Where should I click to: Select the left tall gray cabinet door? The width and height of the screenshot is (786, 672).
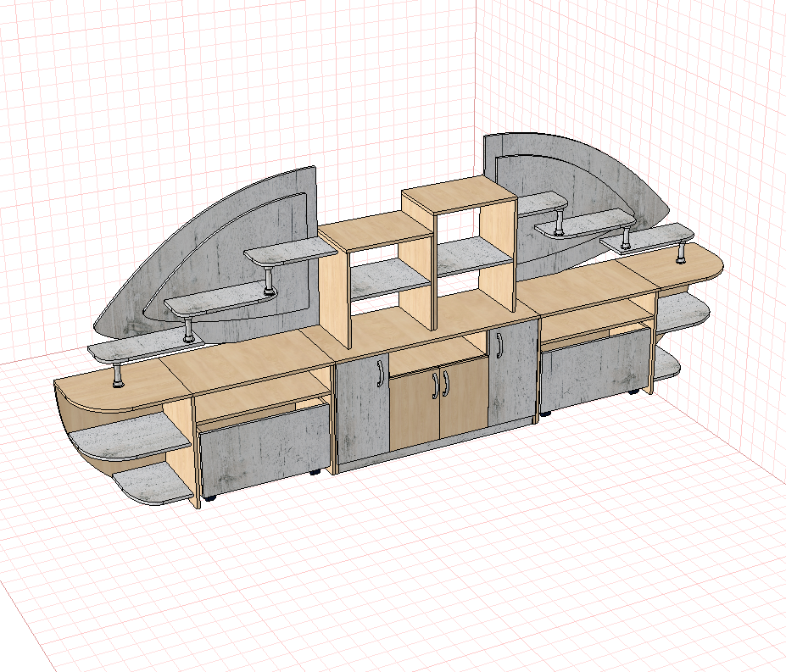pos(363,410)
